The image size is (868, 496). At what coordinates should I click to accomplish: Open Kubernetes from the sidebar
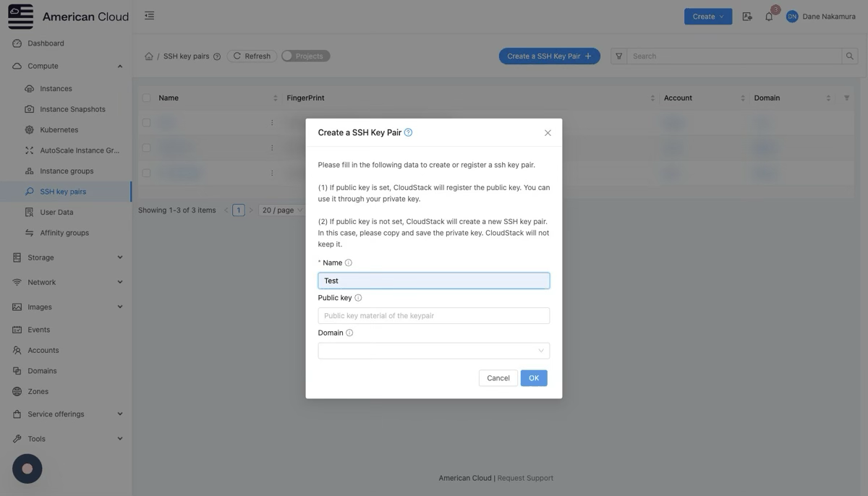tap(59, 130)
